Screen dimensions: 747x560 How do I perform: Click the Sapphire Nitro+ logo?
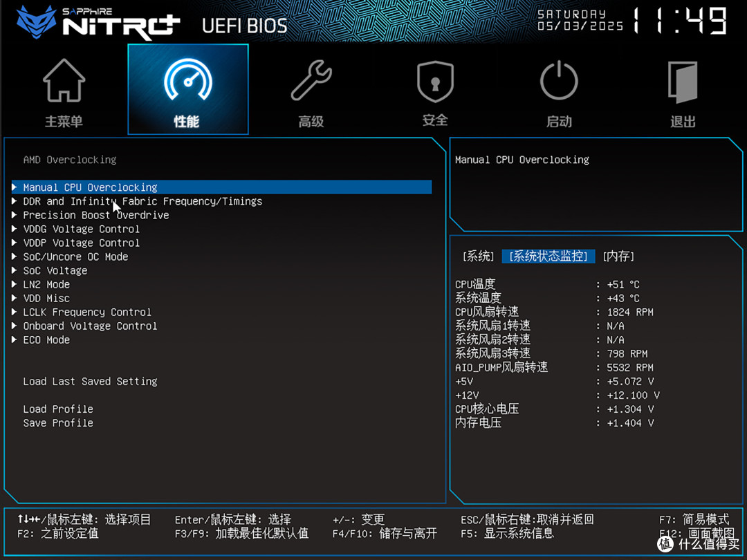click(x=98, y=22)
